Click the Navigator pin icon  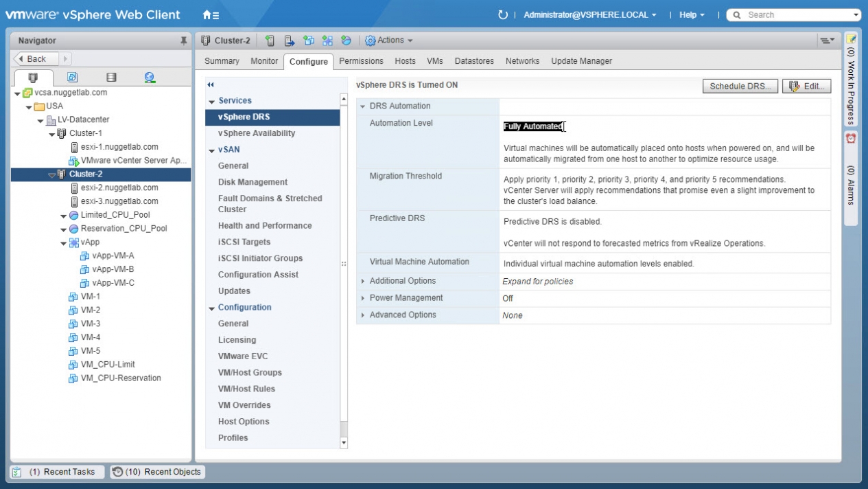coord(183,41)
